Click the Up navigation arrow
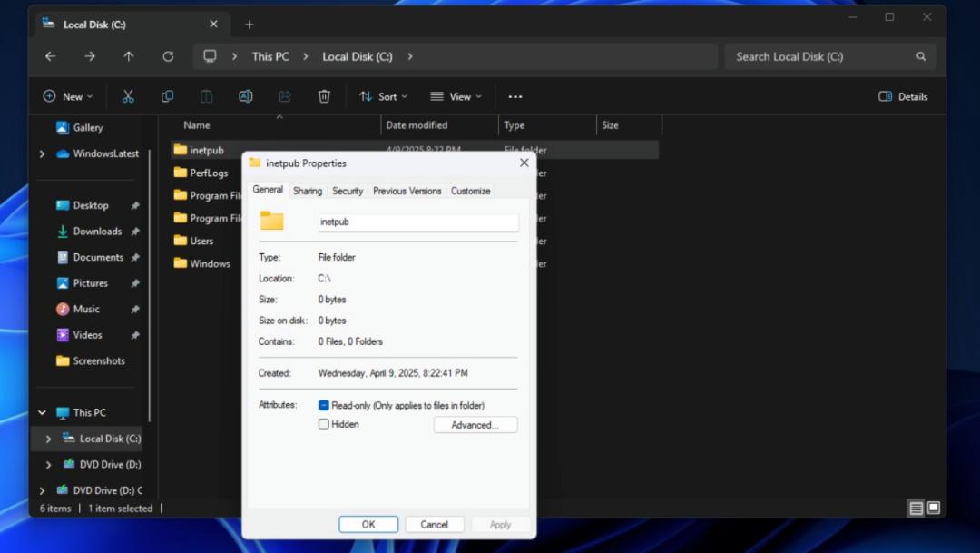The image size is (980, 553). coord(129,55)
